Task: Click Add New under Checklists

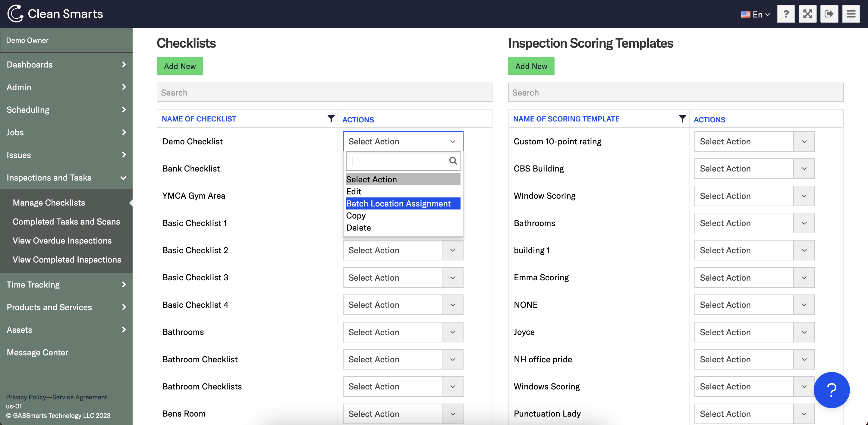Action: [180, 66]
